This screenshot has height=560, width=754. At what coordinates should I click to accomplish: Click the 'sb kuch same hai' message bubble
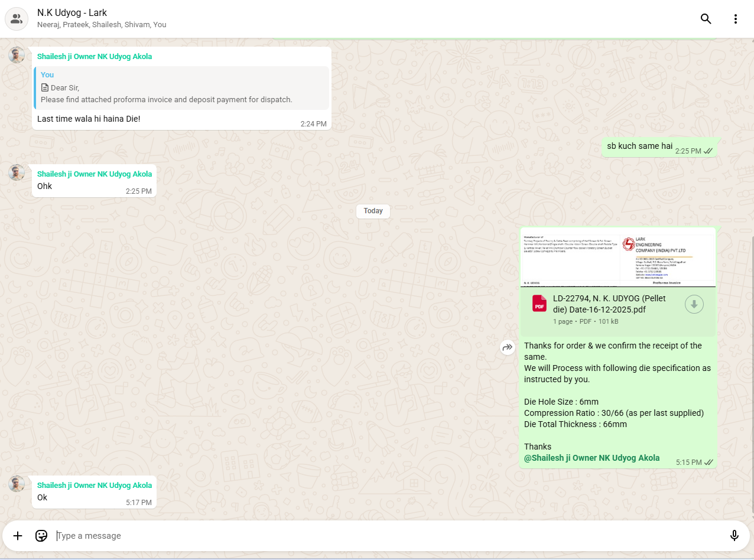[x=639, y=146]
